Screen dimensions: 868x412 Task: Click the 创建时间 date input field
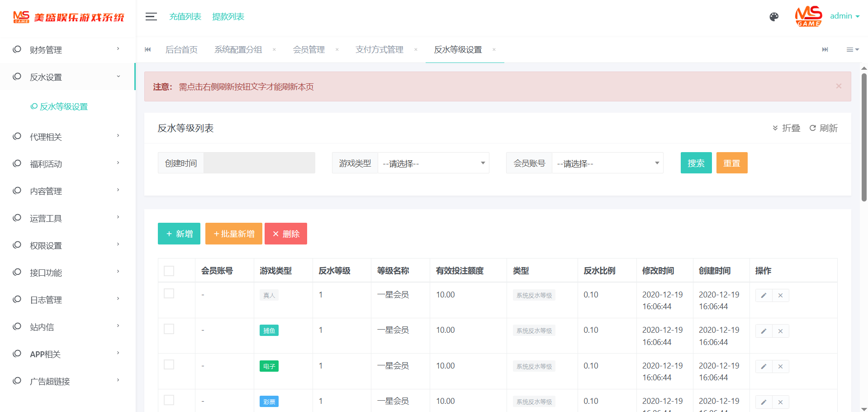[x=259, y=163]
